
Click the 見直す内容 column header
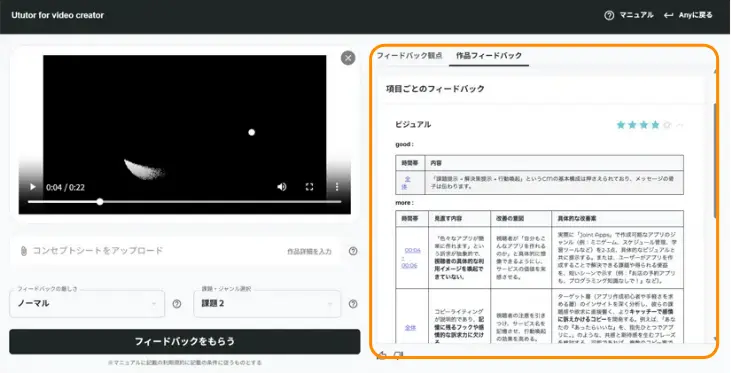[x=448, y=218]
